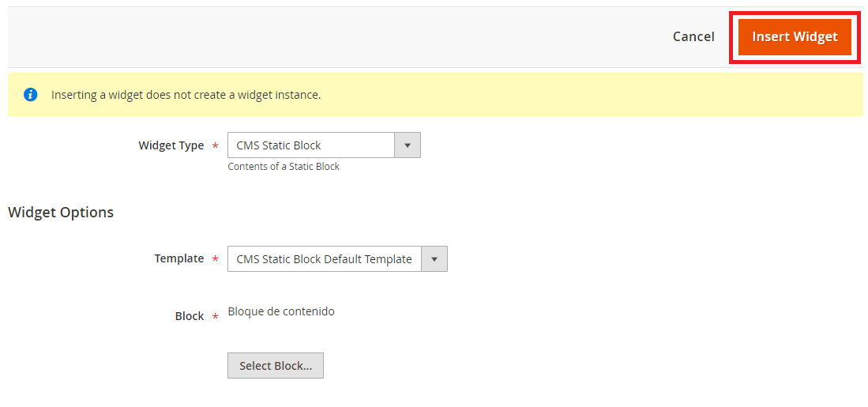The width and height of the screenshot is (868, 407).
Task: Click the required asterisk beside Template
Action: pos(216,260)
